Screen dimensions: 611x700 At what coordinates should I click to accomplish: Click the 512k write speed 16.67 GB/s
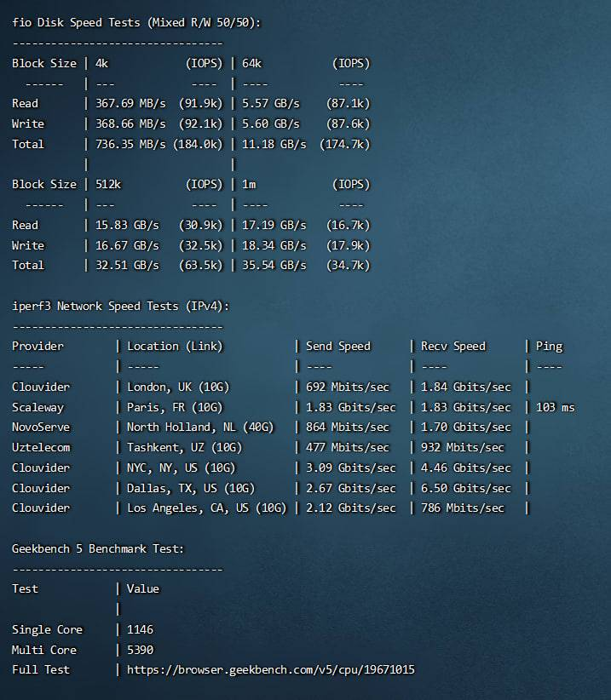pyautogui.click(x=127, y=245)
